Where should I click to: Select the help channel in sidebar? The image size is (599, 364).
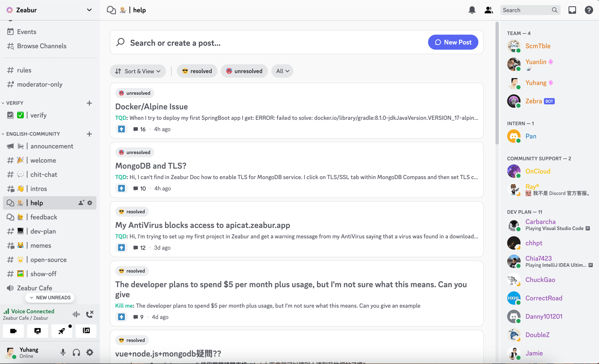36,203
